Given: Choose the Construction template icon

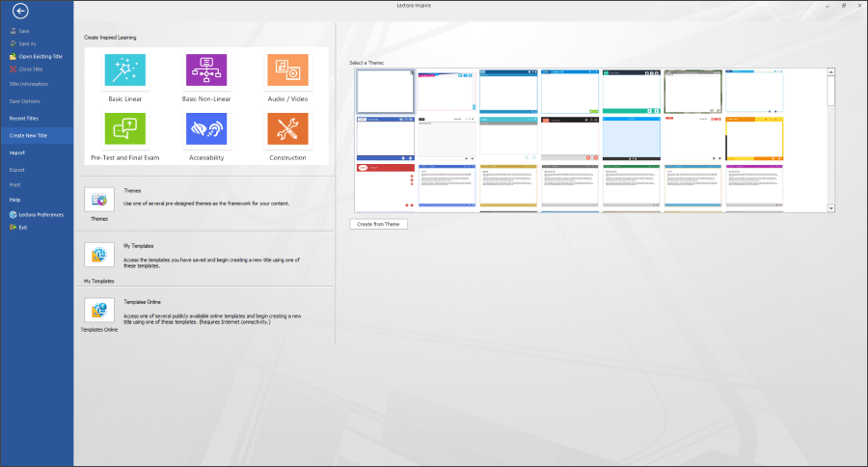Looking at the screenshot, I should [x=287, y=128].
